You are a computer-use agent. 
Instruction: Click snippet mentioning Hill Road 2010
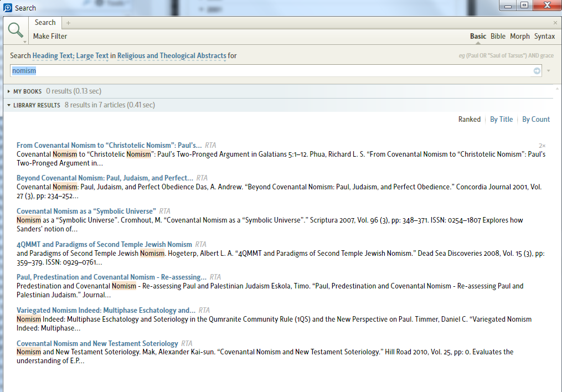click(x=265, y=356)
